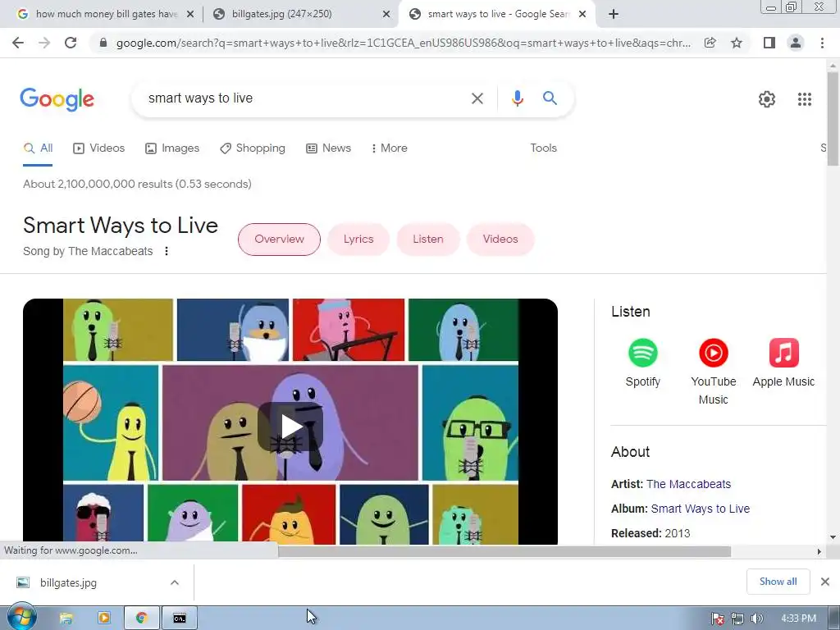Click Show all downloads
The height and width of the screenshot is (630, 840).
(x=778, y=582)
